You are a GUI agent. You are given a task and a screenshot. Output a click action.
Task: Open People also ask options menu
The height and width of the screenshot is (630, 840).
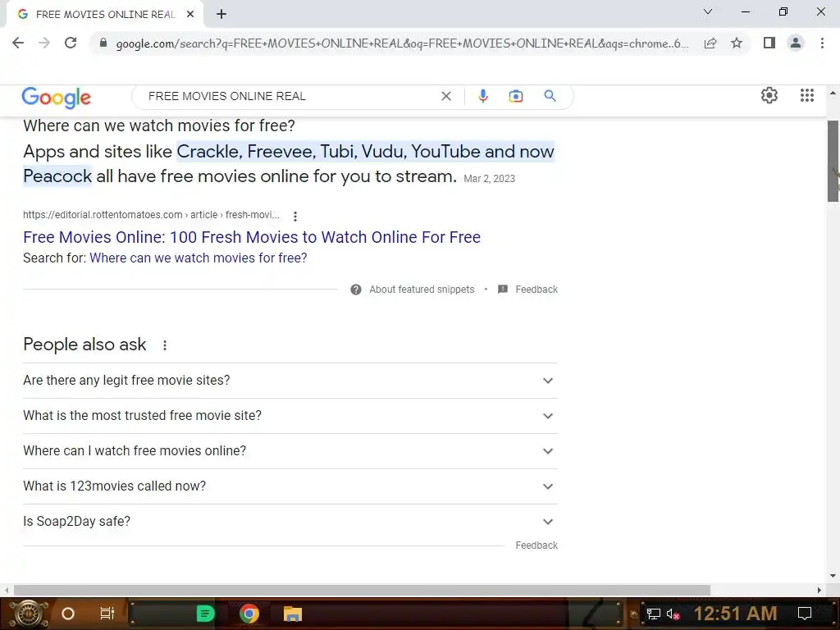pyautogui.click(x=165, y=345)
